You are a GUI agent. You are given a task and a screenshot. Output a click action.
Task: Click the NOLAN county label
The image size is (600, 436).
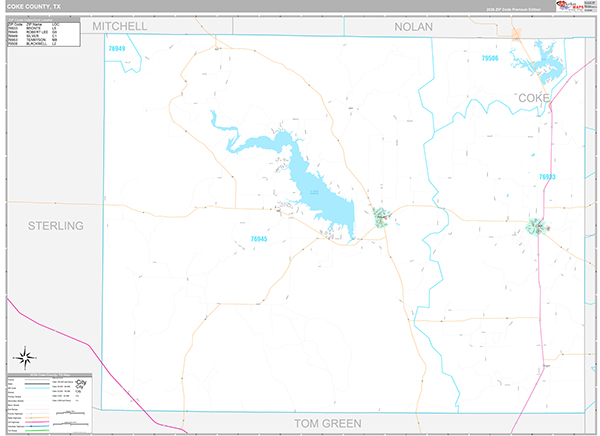[x=414, y=27]
